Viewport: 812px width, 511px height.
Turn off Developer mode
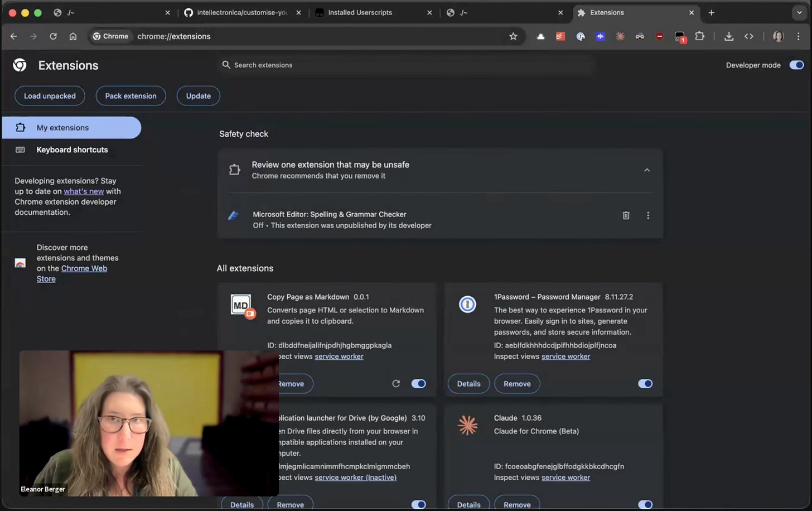[796, 65]
